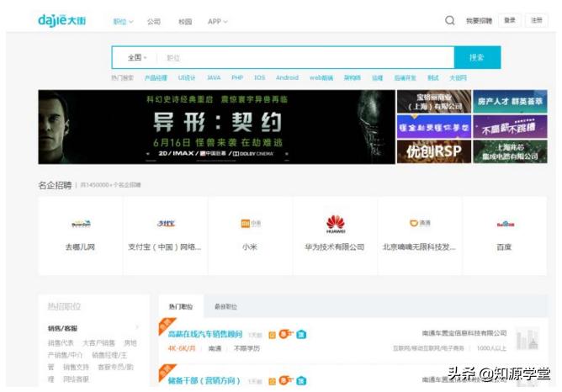Click the blue 搜索 search button
Viewport: 562px width, 392px height.
[x=477, y=57]
